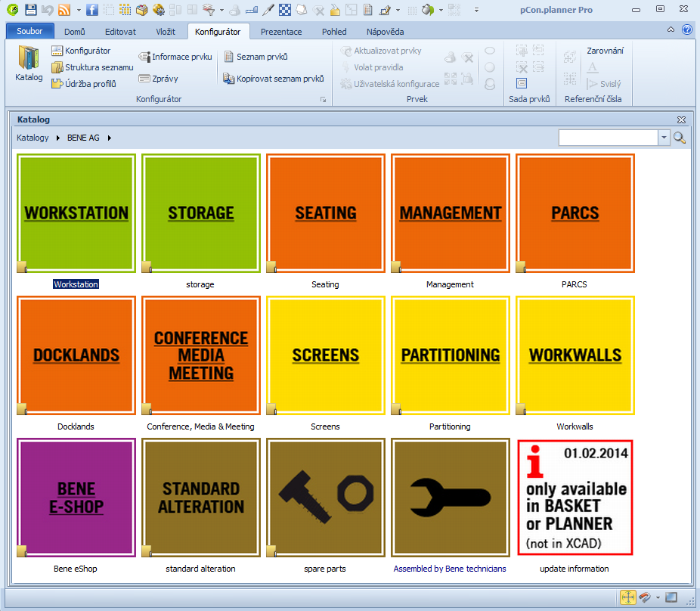Image resolution: width=700 pixels, height=611 pixels.
Task: Open the orange SEATING catalog tile
Action: tap(326, 213)
